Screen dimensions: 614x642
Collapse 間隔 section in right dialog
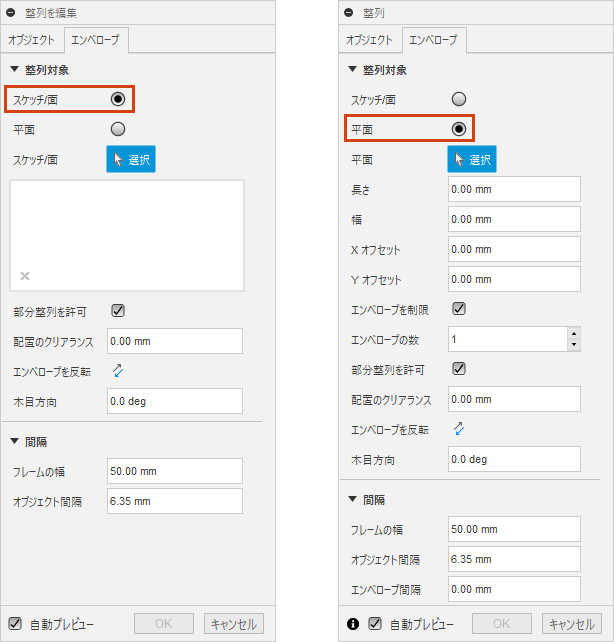click(x=352, y=499)
